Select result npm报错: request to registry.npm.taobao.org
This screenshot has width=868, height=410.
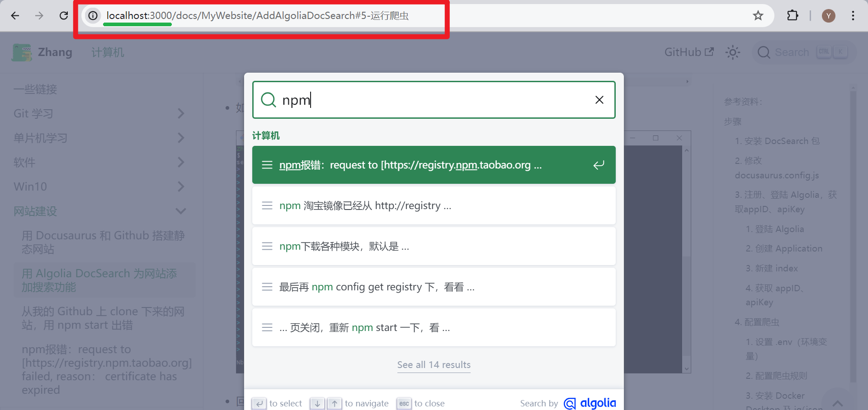434,165
